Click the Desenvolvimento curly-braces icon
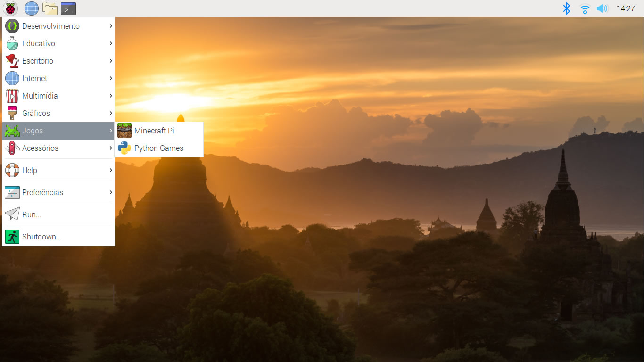 12,26
